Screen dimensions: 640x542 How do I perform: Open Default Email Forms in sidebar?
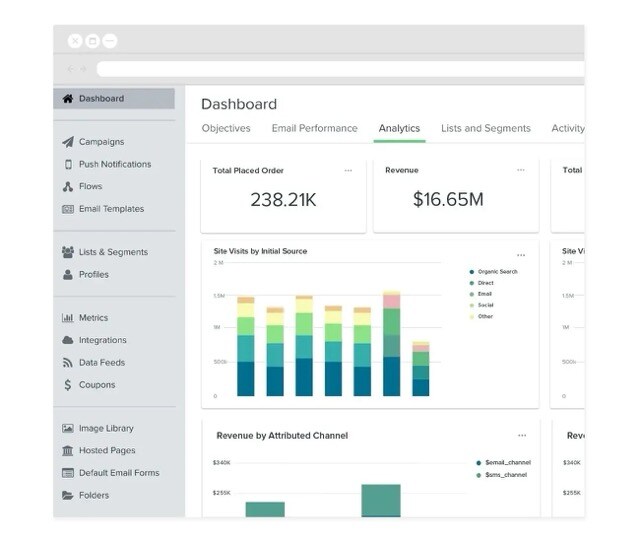(118, 473)
